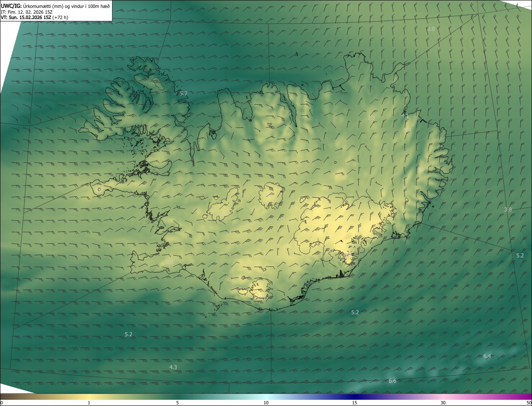Click the 0 tick label on the color scale
The width and height of the screenshot is (532, 406).
click(2, 403)
